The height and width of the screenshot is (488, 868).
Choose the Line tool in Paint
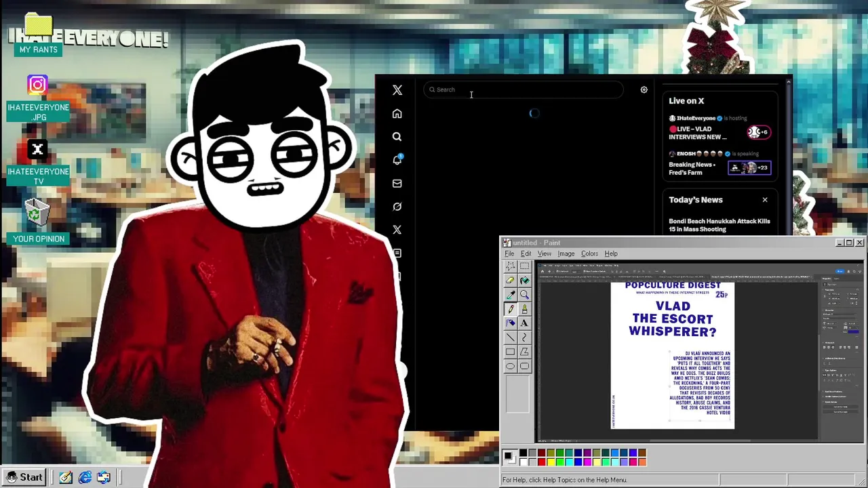[510, 338]
